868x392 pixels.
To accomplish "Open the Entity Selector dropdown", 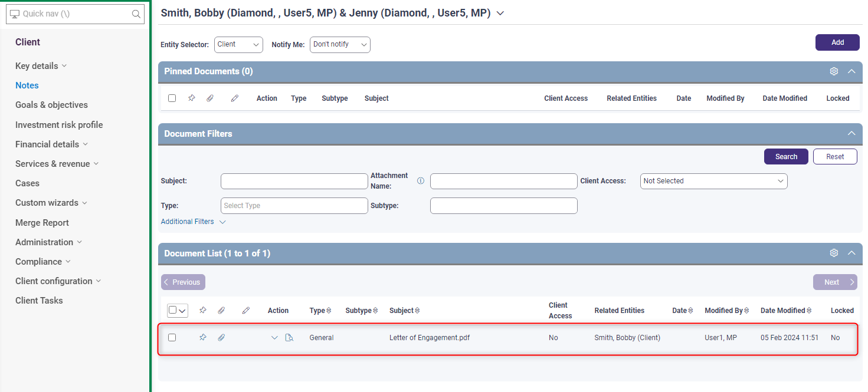I will coord(239,45).
